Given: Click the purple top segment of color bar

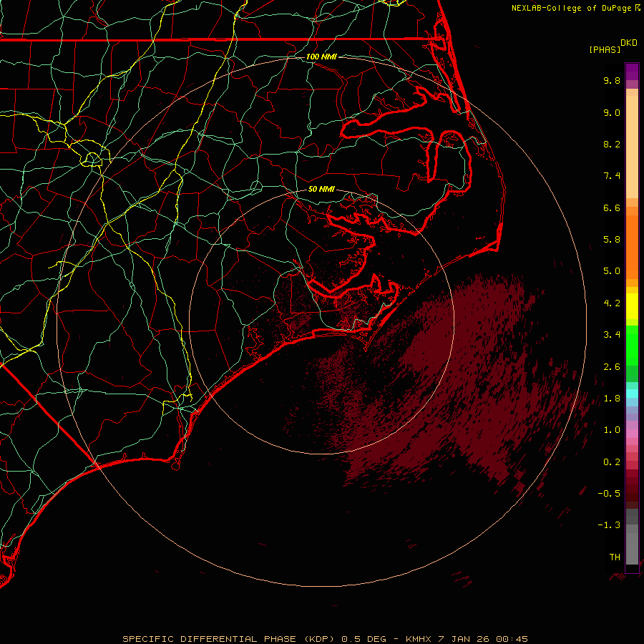Looking at the screenshot, I should [x=632, y=72].
